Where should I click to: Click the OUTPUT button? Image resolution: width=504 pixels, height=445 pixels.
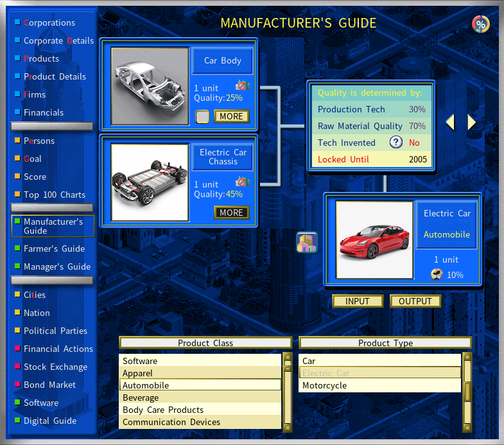415,301
